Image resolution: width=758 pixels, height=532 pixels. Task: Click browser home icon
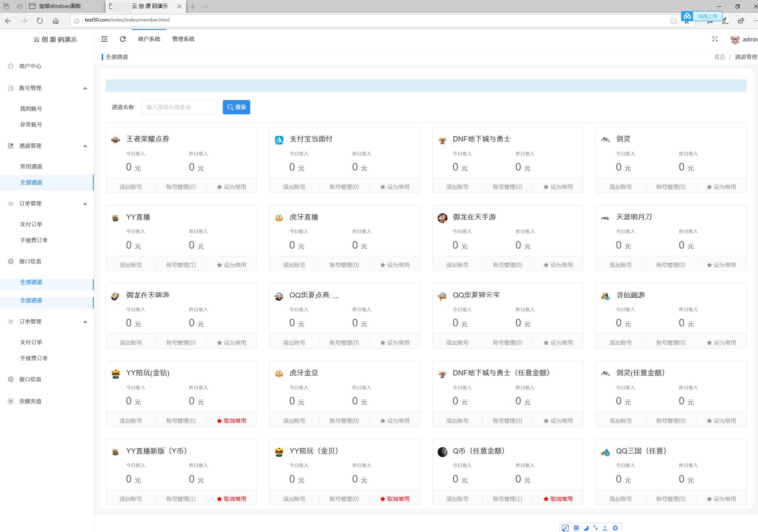(x=56, y=21)
